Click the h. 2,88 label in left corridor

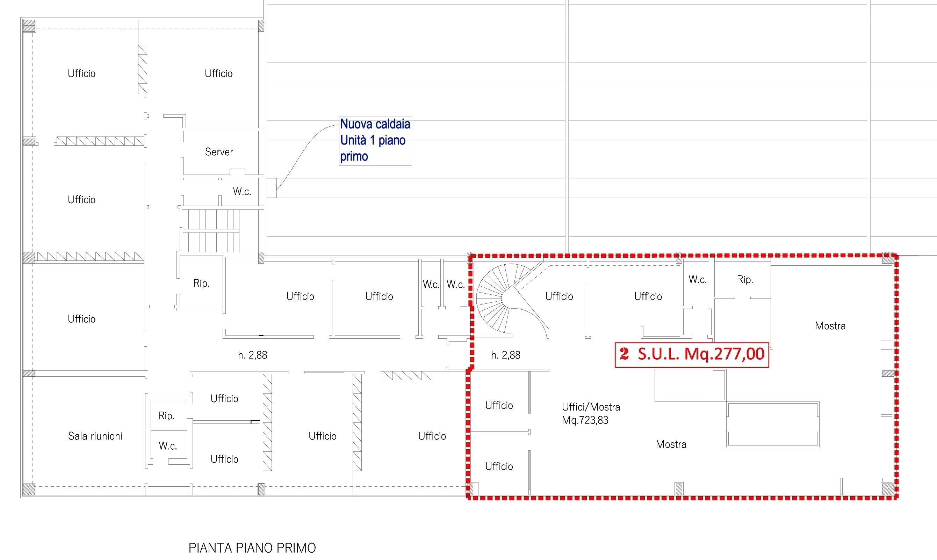coord(252,355)
